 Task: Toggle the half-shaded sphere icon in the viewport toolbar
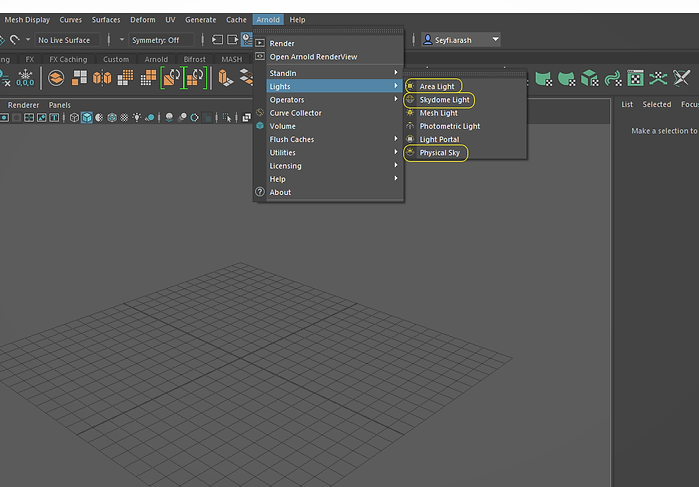(x=99, y=117)
